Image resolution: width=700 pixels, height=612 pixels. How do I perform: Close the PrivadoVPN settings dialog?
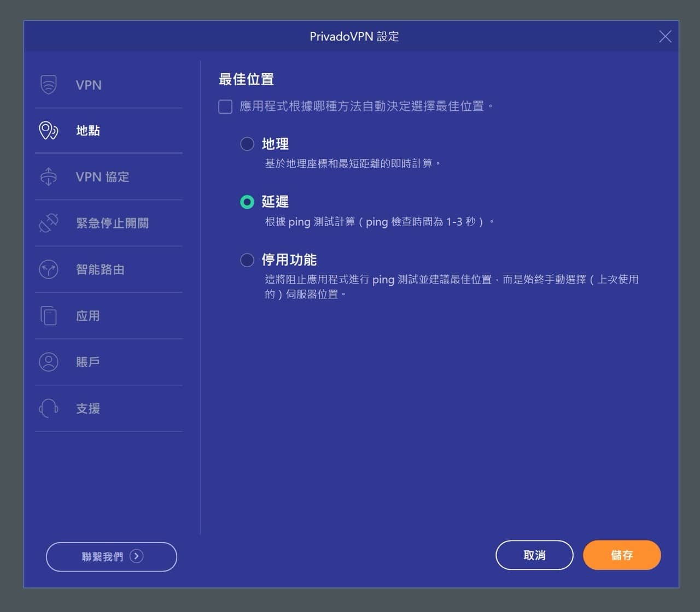pyautogui.click(x=665, y=37)
